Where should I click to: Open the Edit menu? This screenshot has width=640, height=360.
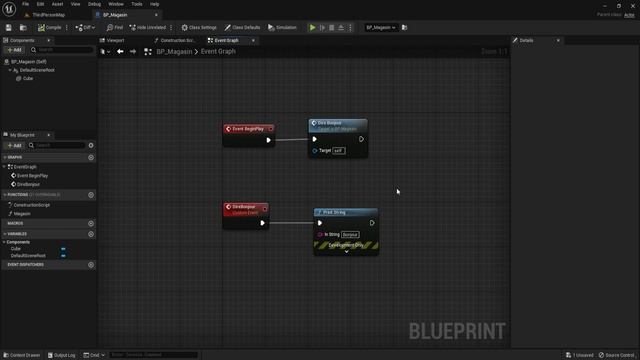pyautogui.click(x=40, y=4)
